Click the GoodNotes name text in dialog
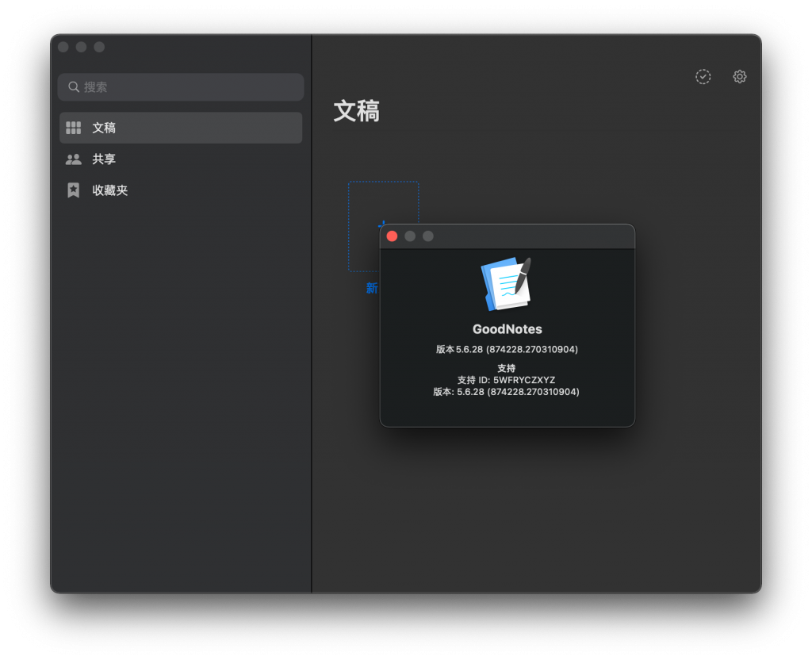812x660 pixels. click(507, 329)
